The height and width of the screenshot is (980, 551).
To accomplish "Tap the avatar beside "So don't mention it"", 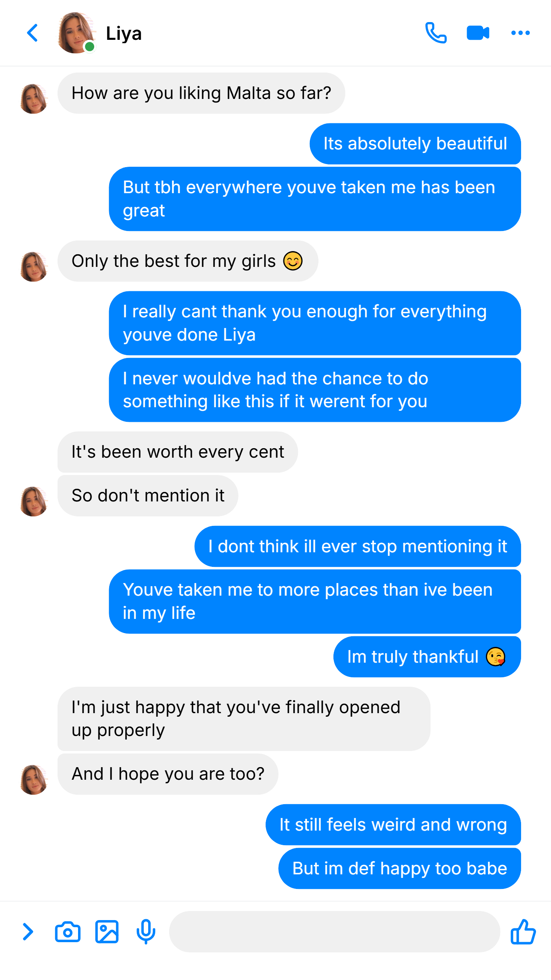I will (34, 501).
